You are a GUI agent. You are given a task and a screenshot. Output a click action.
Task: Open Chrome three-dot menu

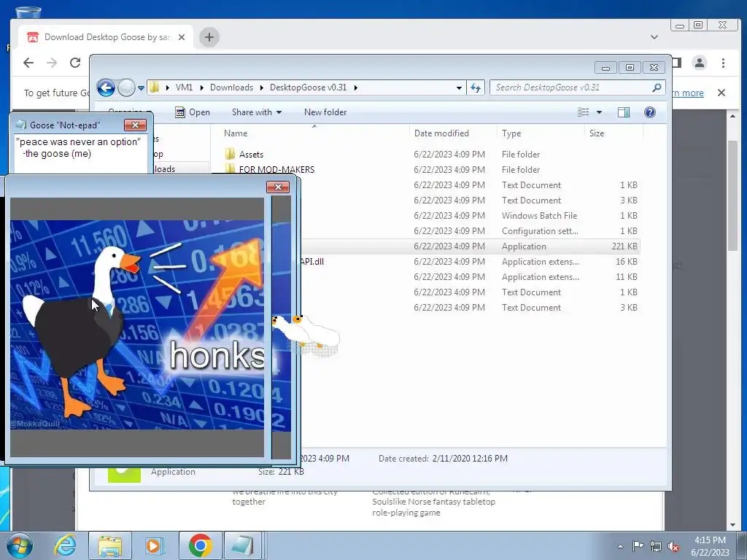[723, 63]
